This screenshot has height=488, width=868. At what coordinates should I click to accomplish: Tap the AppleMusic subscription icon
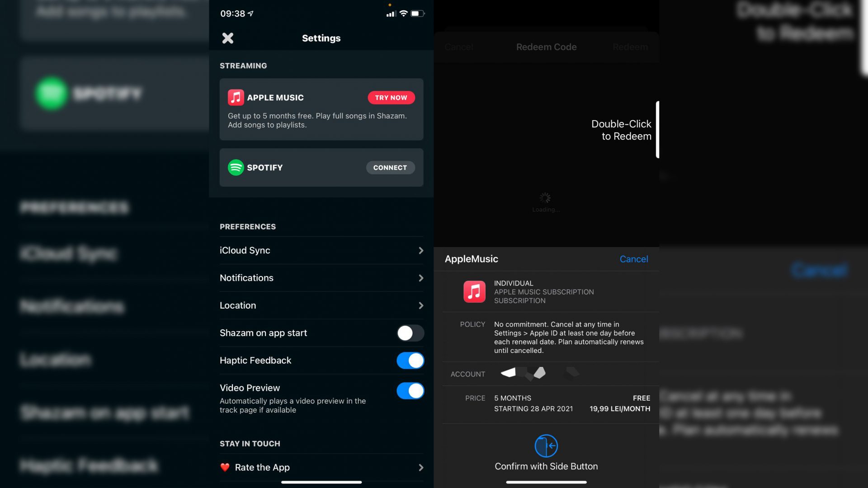(474, 291)
